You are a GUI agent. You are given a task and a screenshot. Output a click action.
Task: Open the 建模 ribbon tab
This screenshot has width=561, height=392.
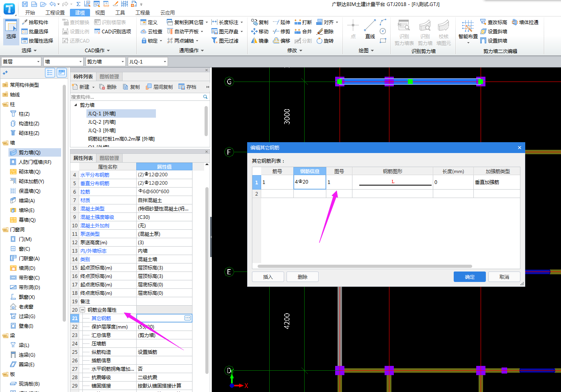click(x=80, y=12)
